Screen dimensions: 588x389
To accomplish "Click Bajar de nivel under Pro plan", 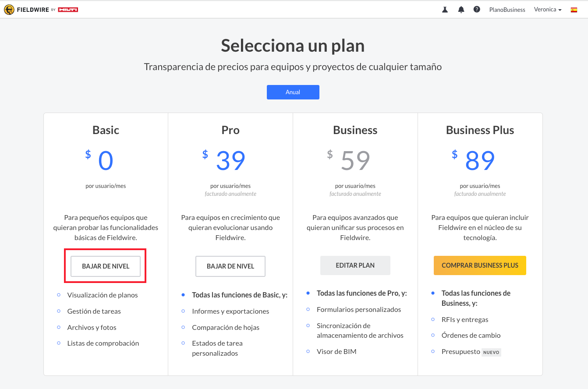I will pyautogui.click(x=230, y=266).
